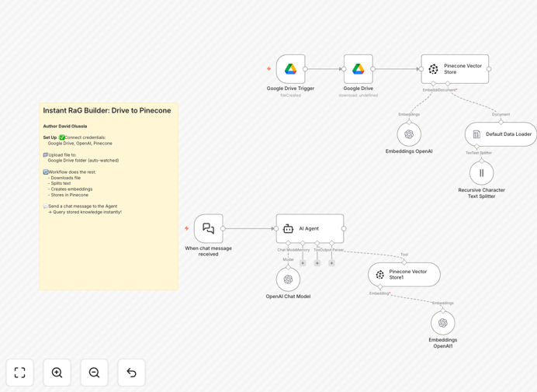537x392 pixels.
Task: Select the Recursive Character Text Splitter node
Action: [x=482, y=173]
